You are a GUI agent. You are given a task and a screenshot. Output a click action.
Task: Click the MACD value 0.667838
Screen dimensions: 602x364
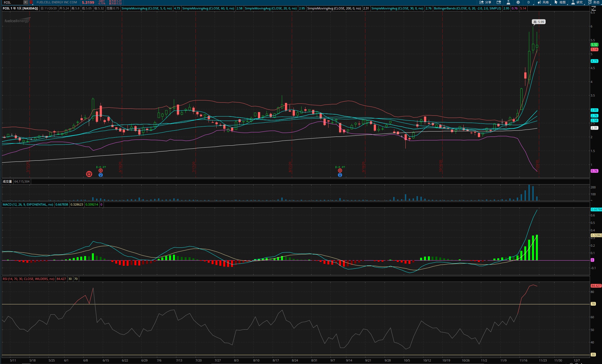[62, 204]
